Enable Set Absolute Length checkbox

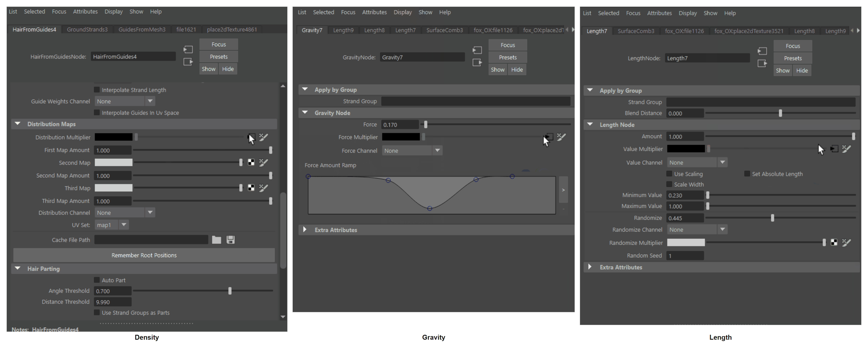click(x=747, y=174)
